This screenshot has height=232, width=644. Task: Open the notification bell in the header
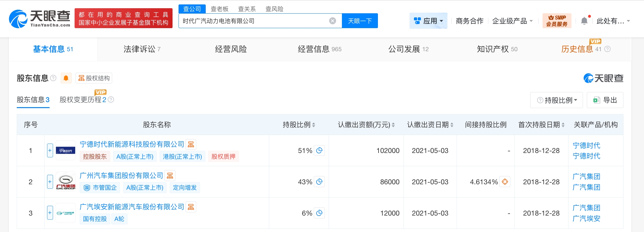pyautogui.click(x=584, y=21)
